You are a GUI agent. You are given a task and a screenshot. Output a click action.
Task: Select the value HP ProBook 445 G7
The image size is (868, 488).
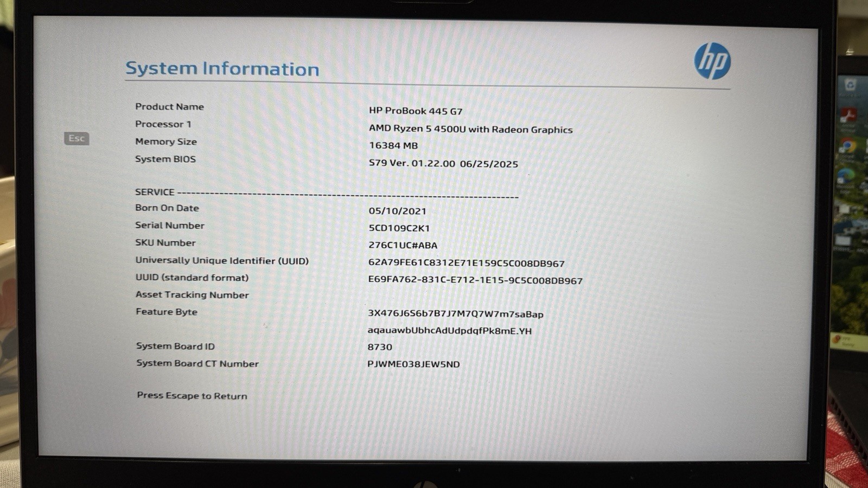point(416,111)
